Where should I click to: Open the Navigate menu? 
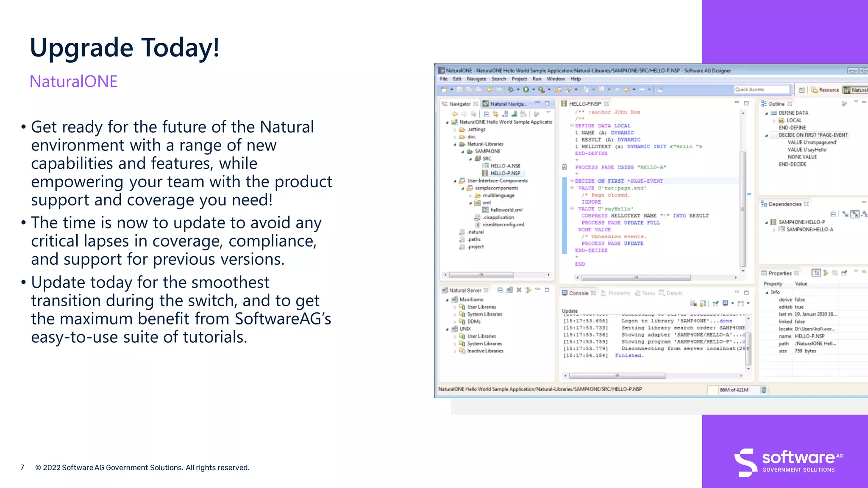click(x=476, y=79)
